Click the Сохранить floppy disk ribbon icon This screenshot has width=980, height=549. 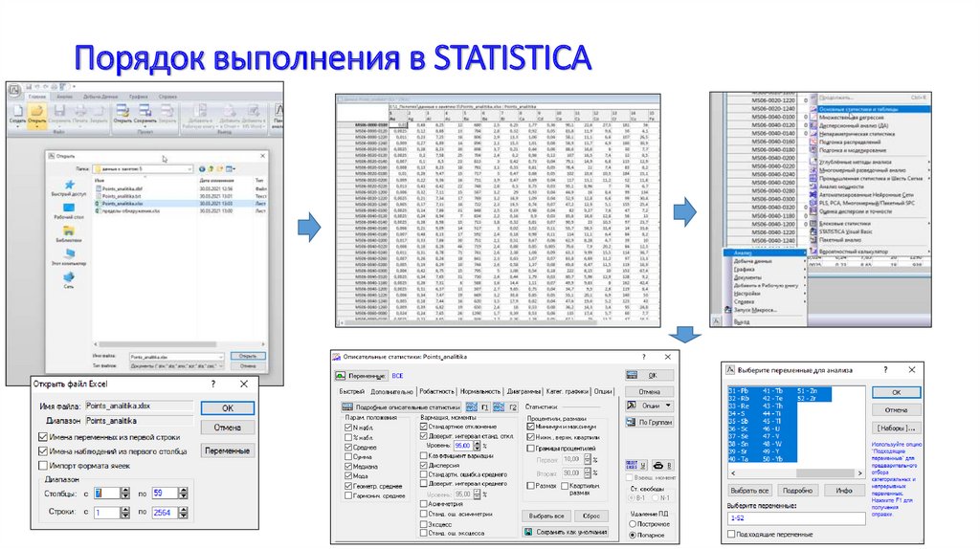(59, 113)
